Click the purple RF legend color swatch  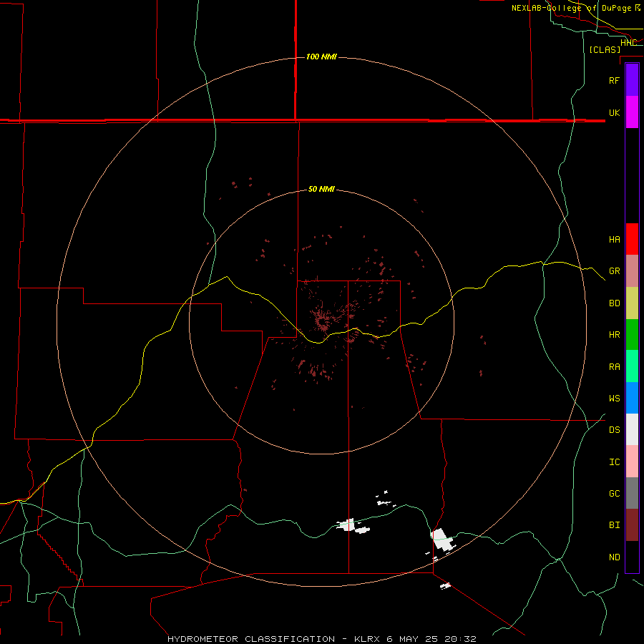pyautogui.click(x=632, y=80)
